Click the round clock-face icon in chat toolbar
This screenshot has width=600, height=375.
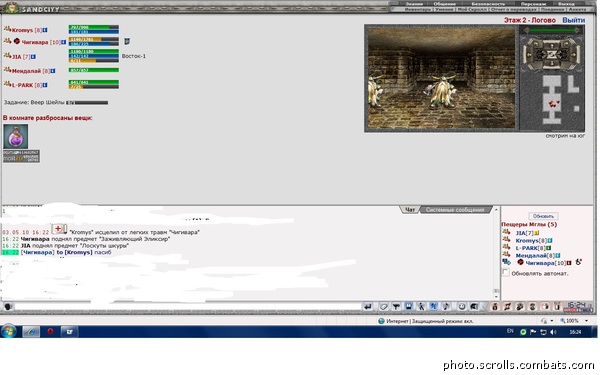pos(462,307)
